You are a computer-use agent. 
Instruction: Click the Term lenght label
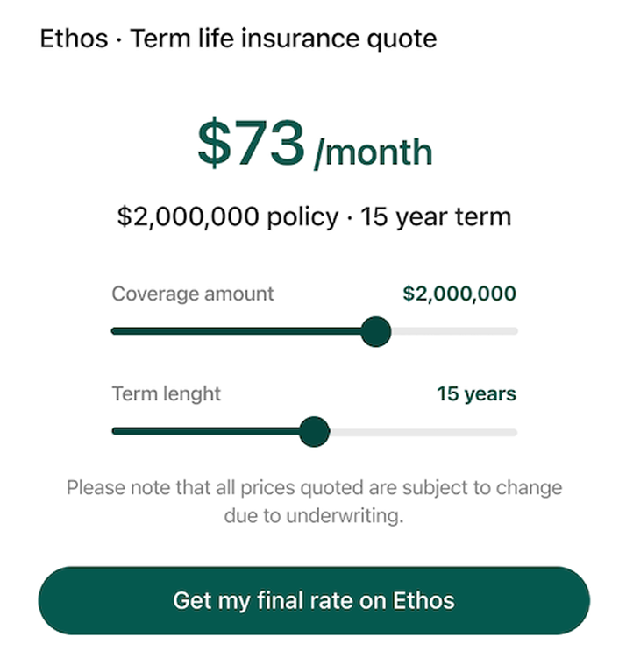(x=166, y=393)
